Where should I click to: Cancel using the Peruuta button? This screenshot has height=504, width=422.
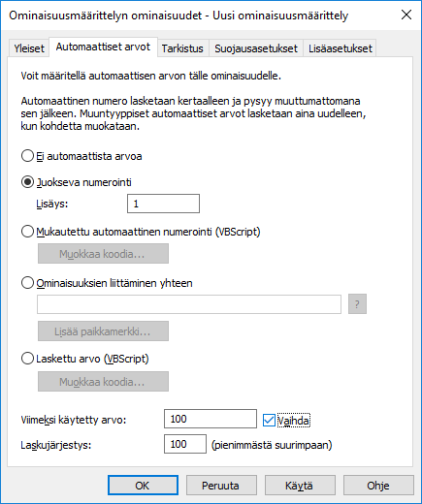221,486
